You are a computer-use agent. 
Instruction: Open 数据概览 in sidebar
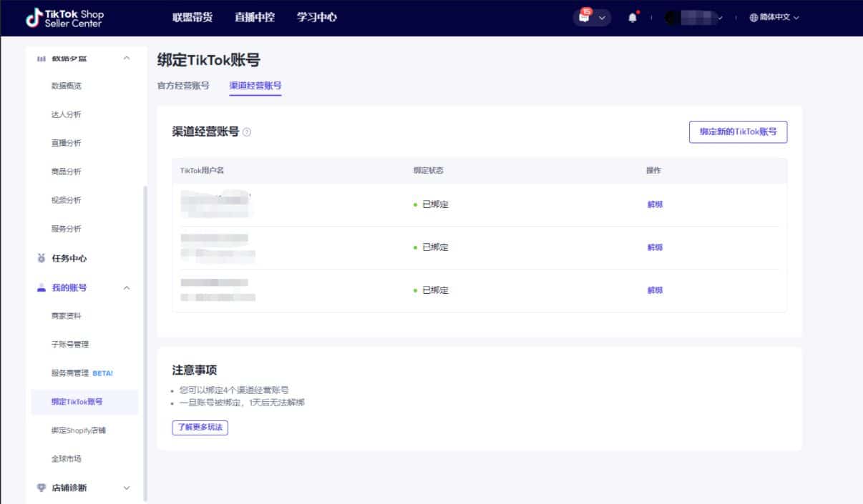(x=67, y=86)
